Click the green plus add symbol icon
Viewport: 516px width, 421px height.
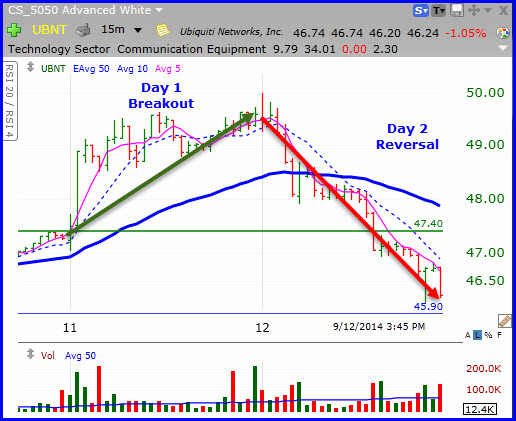[x=14, y=30]
